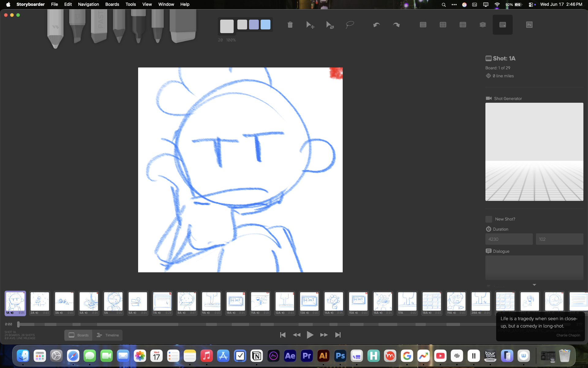Select the Note Pen tool

[158, 26]
